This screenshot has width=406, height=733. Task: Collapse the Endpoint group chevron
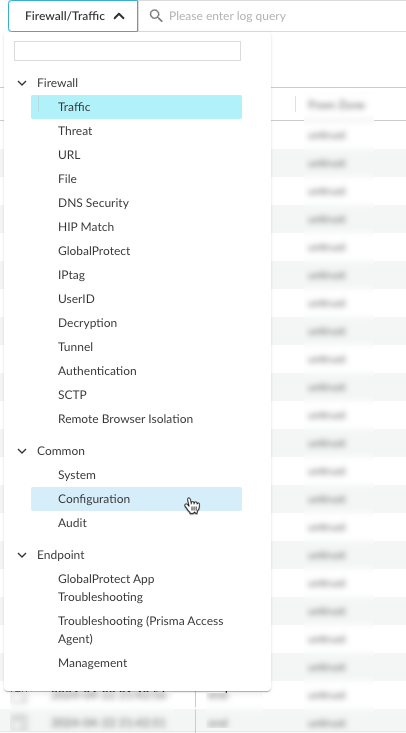tap(22, 555)
